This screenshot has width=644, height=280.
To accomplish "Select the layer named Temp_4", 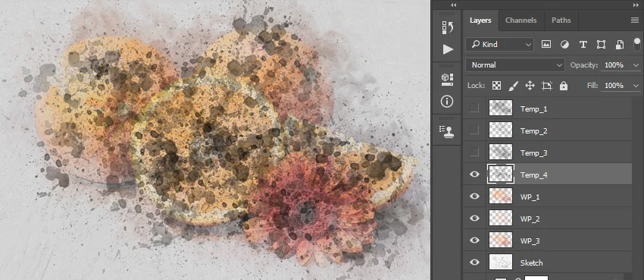I will coord(533,175).
